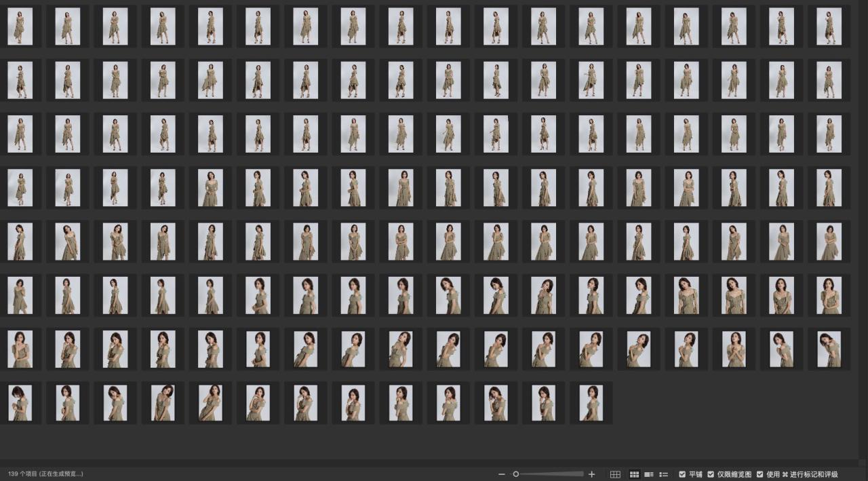868x481 pixels.
Task: Select the first thumbnail in the bottom row
Action: (x=20, y=403)
